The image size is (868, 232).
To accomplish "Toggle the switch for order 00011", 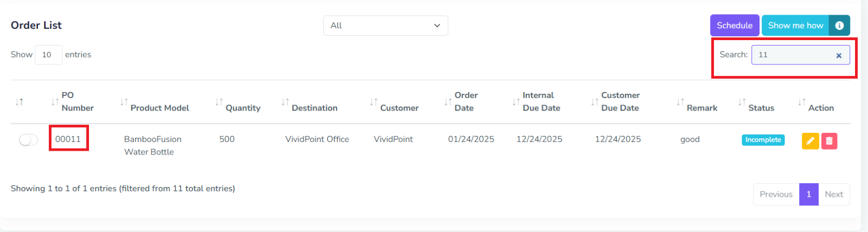I will click(28, 140).
